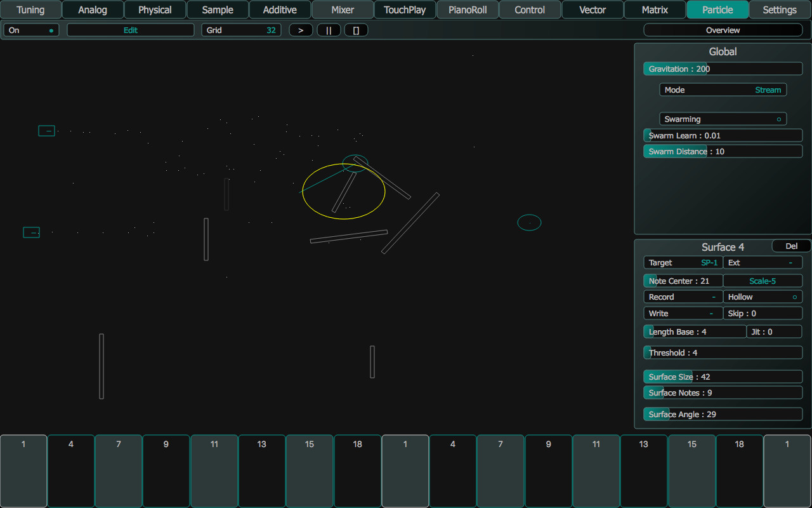Open the Record selector for Surface 4
The width and height of the screenshot is (812, 508).
[x=683, y=297]
